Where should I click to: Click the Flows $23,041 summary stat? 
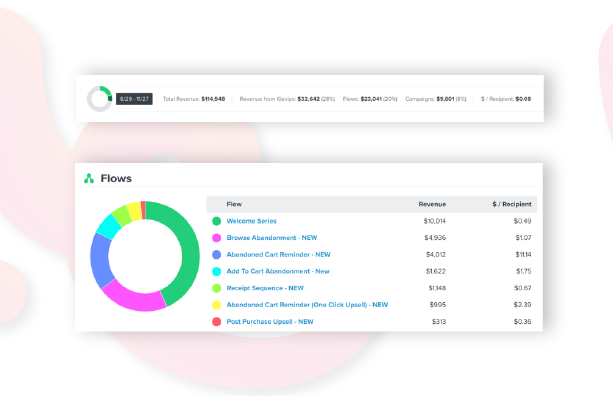(370, 99)
